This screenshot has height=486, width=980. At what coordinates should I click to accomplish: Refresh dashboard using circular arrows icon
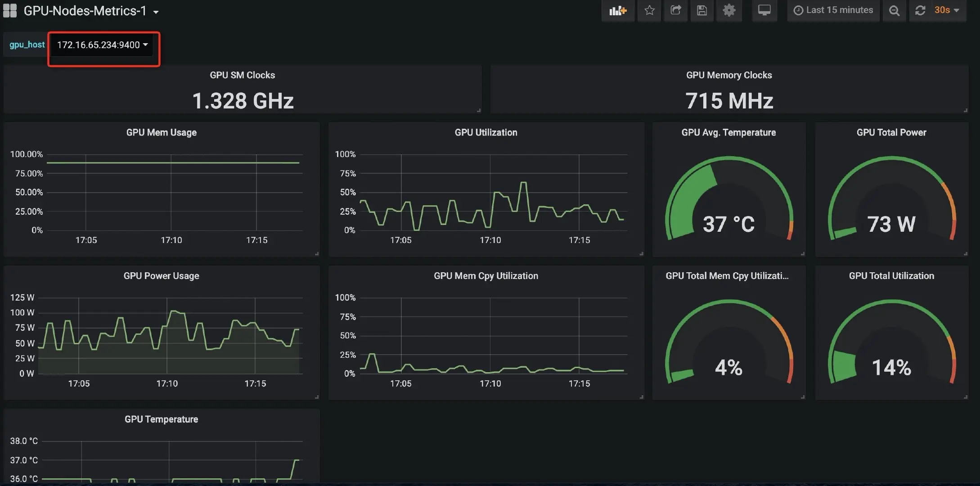coord(920,11)
